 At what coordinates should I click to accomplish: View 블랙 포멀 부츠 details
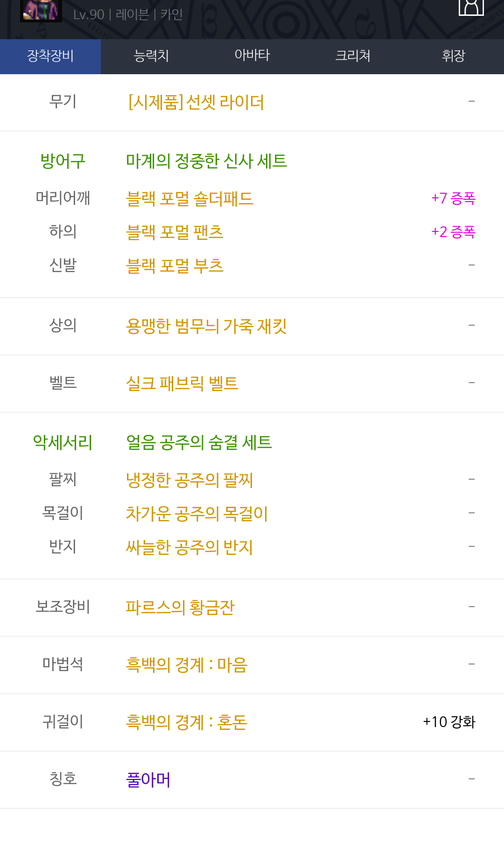[x=175, y=266]
